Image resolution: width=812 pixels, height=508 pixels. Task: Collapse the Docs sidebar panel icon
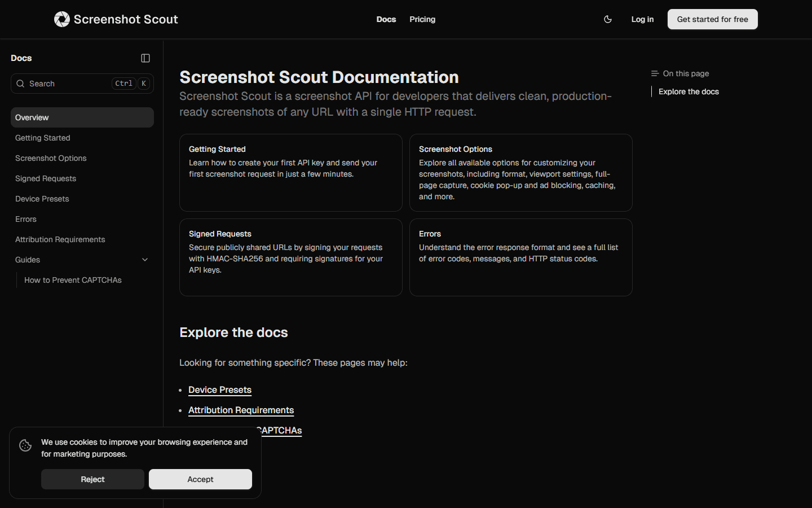[145, 58]
